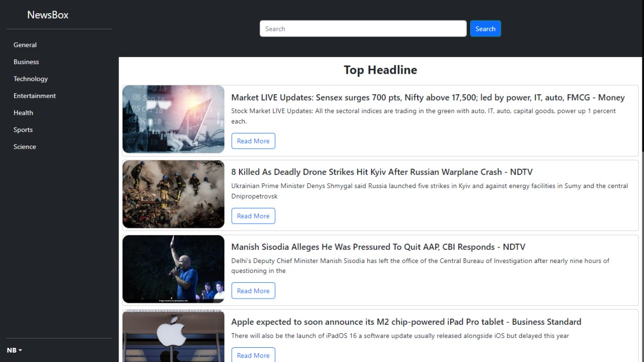Read More on Sensex market article
The height and width of the screenshot is (362, 644).
click(253, 141)
